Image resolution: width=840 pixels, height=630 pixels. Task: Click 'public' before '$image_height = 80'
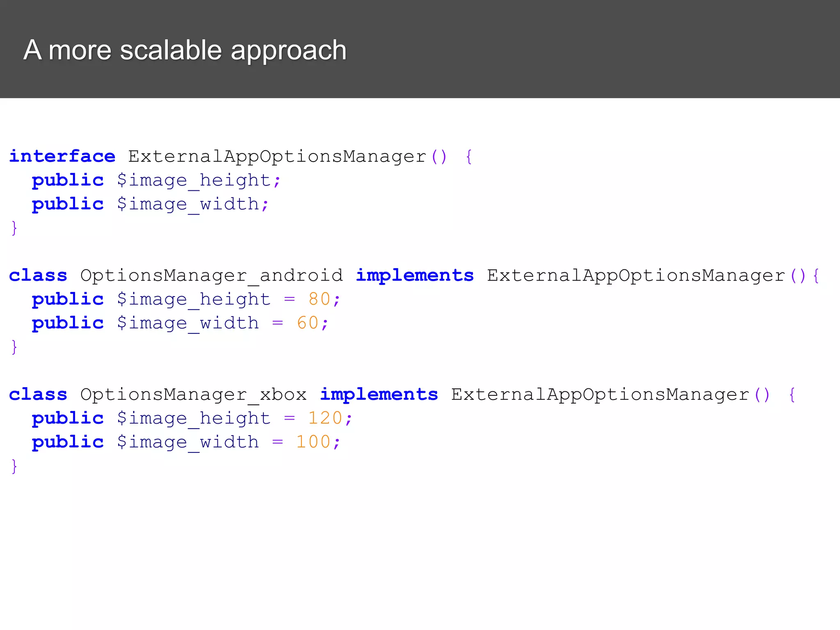pyautogui.click(x=68, y=300)
